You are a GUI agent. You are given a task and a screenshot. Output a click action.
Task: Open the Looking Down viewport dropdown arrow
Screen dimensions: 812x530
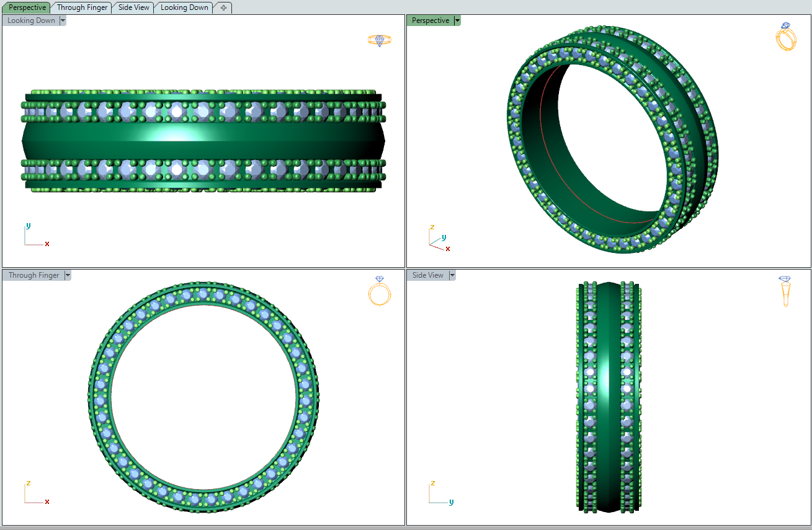click(x=63, y=20)
